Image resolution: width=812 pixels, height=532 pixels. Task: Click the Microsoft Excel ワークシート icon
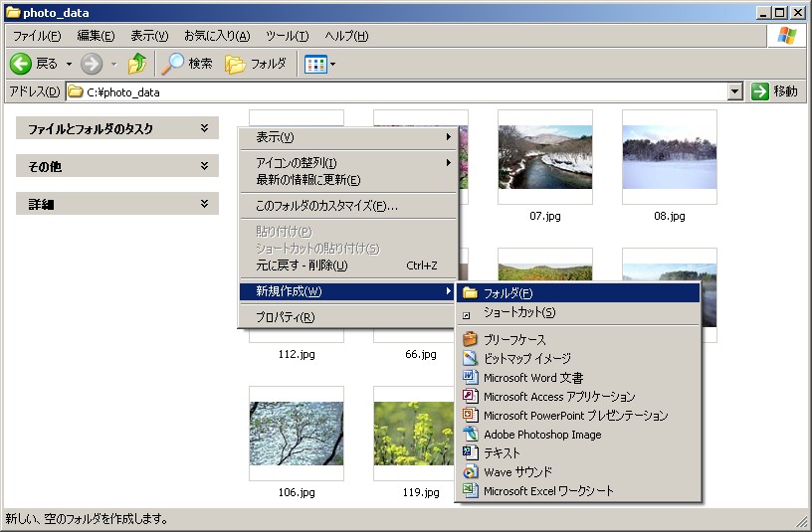pos(470,490)
